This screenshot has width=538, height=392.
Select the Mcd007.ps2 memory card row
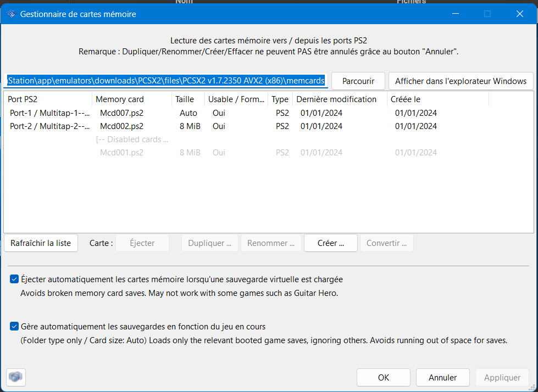click(x=121, y=113)
